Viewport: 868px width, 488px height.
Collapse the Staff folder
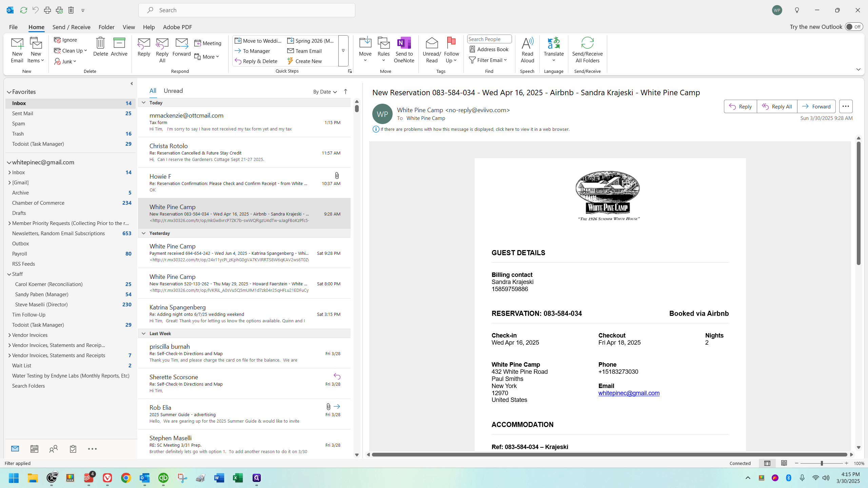pos(9,274)
